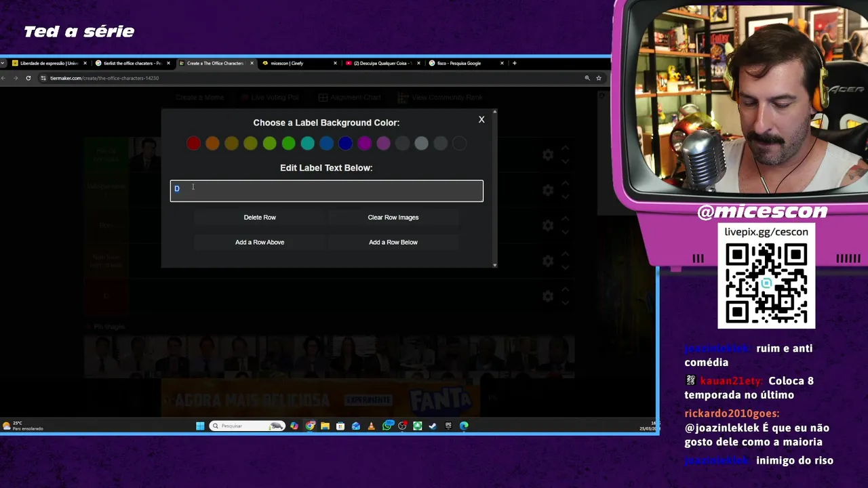The height and width of the screenshot is (488, 868).
Task: Close the label settings dialog with X
Action: [481, 119]
